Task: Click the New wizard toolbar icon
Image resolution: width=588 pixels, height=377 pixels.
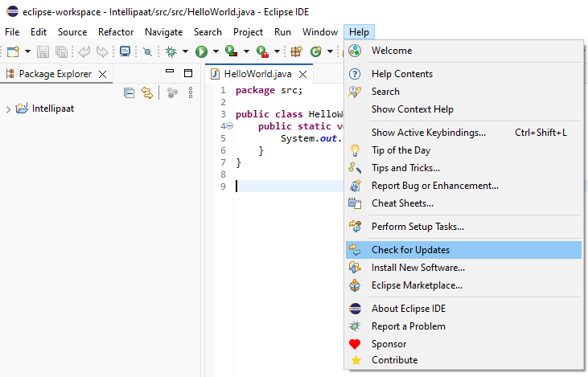Action: 13,51
